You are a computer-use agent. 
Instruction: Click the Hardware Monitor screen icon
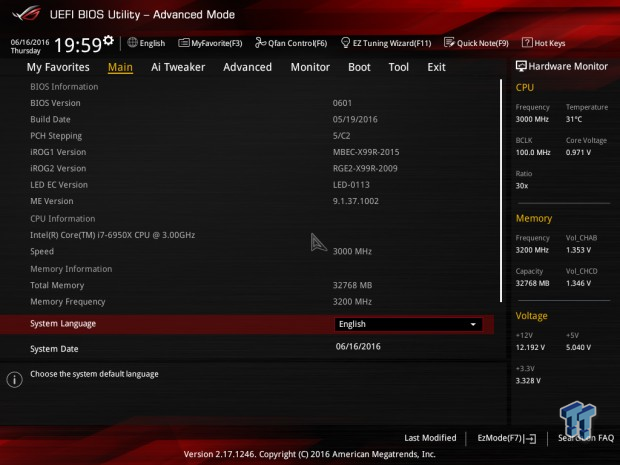[x=521, y=66]
